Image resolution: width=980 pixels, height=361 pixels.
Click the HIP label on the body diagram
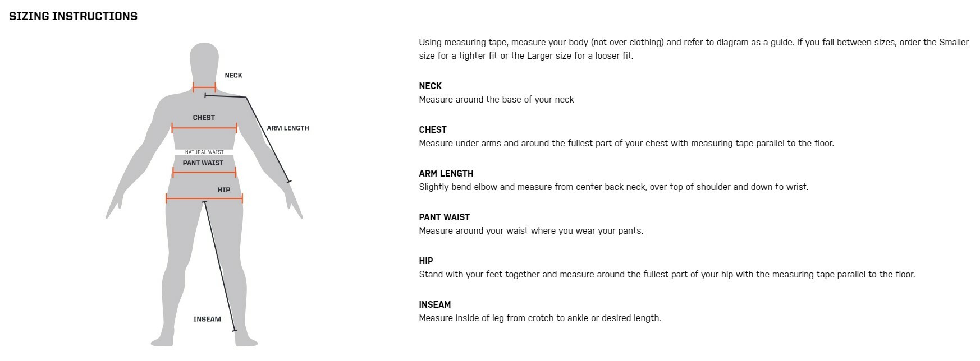[224, 189]
